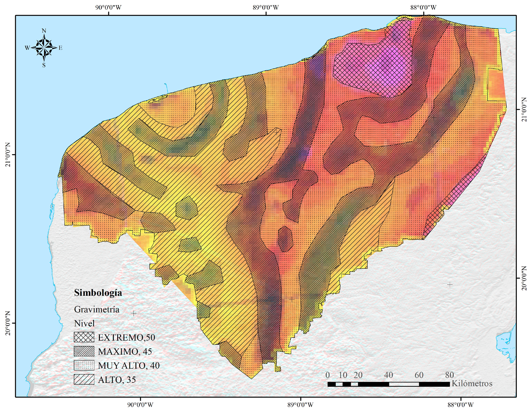The height and width of the screenshot is (411, 532).
Task: Pick the MUY ALTO, 40 dotted swatch
Action: click(84, 365)
